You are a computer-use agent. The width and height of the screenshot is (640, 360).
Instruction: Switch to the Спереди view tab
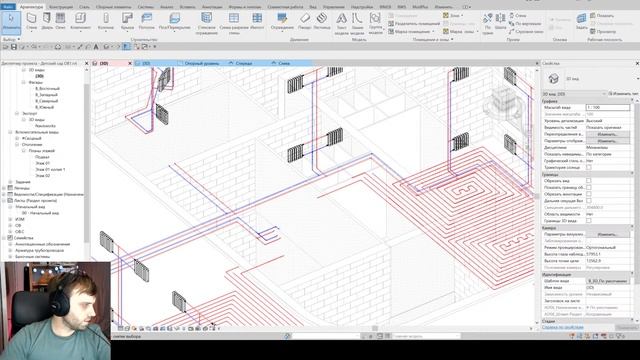tap(244, 63)
